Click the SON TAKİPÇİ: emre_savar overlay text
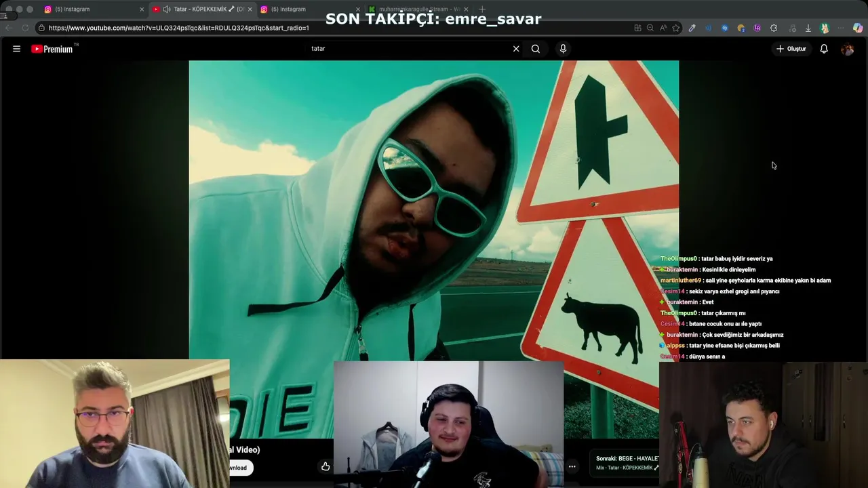This screenshot has height=488, width=868. (x=433, y=19)
